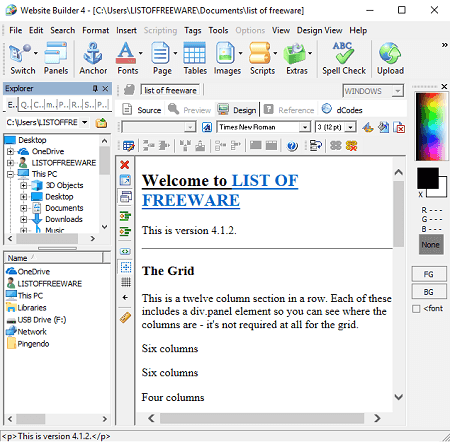Click the red X format icon right of font size

tap(399, 127)
